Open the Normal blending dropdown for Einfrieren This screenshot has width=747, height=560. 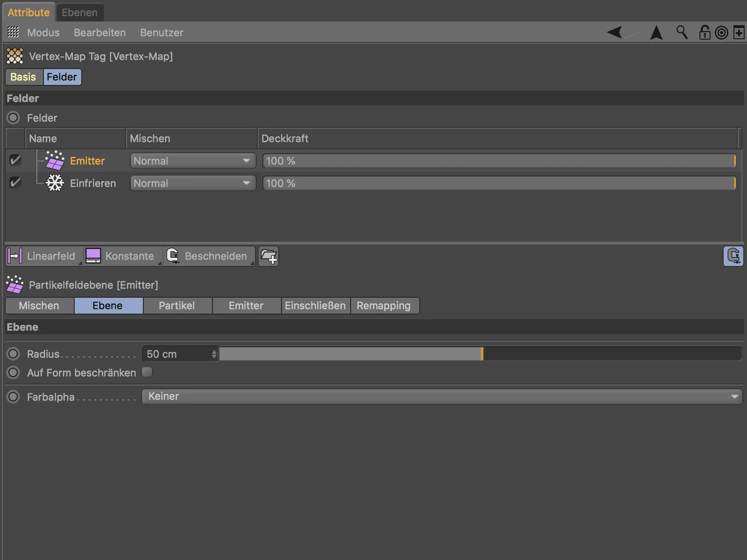[x=192, y=183]
